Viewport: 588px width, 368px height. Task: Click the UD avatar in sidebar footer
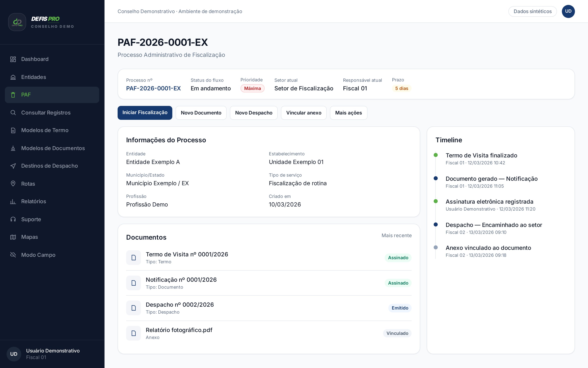click(x=14, y=354)
